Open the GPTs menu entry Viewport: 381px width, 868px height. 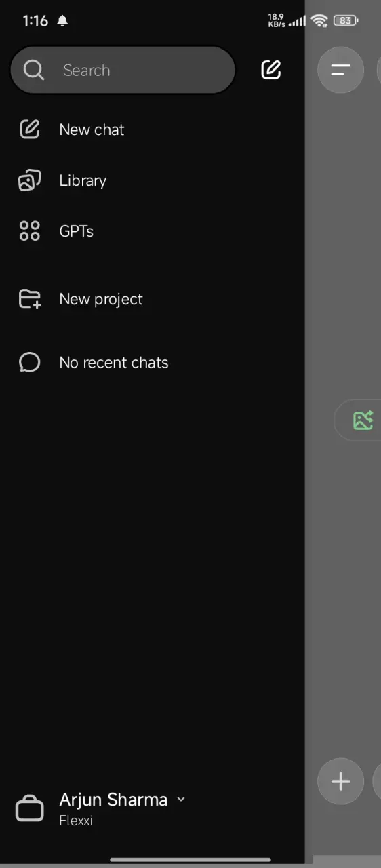click(77, 231)
